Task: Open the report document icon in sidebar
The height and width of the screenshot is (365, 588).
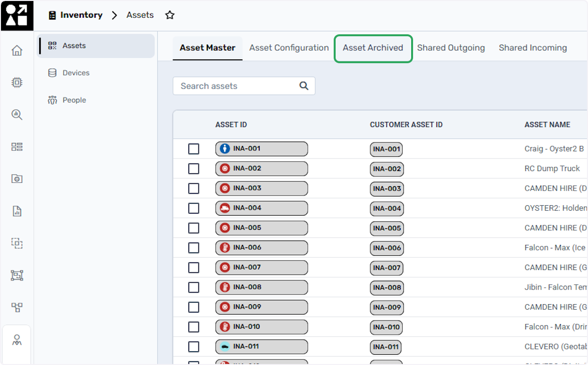Action: [x=17, y=211]
